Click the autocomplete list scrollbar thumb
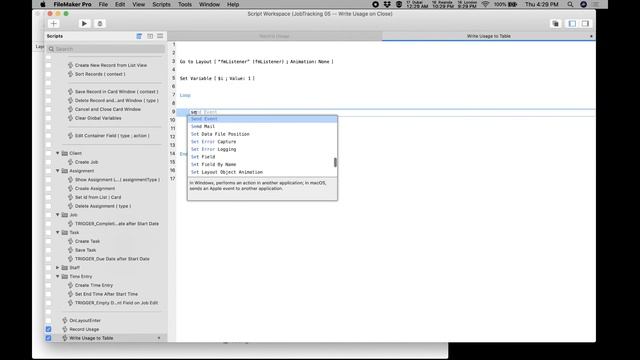Viewport: 640px width, 360px height. click(x=335, y=162)
